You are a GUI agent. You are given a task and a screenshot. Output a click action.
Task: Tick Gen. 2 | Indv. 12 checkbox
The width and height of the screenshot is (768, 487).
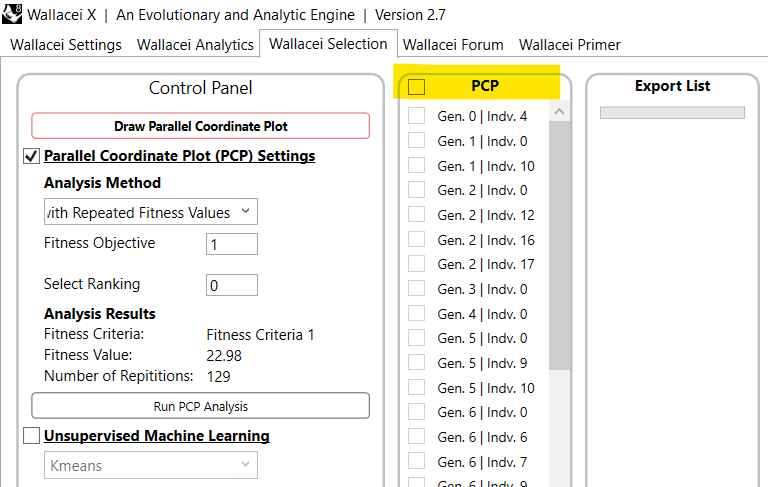point(416,214)
